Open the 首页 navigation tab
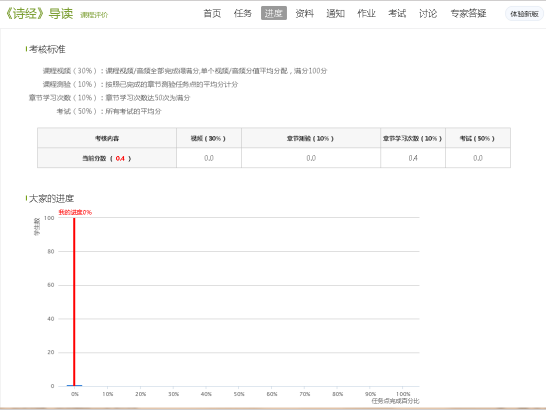 point(212,14)
